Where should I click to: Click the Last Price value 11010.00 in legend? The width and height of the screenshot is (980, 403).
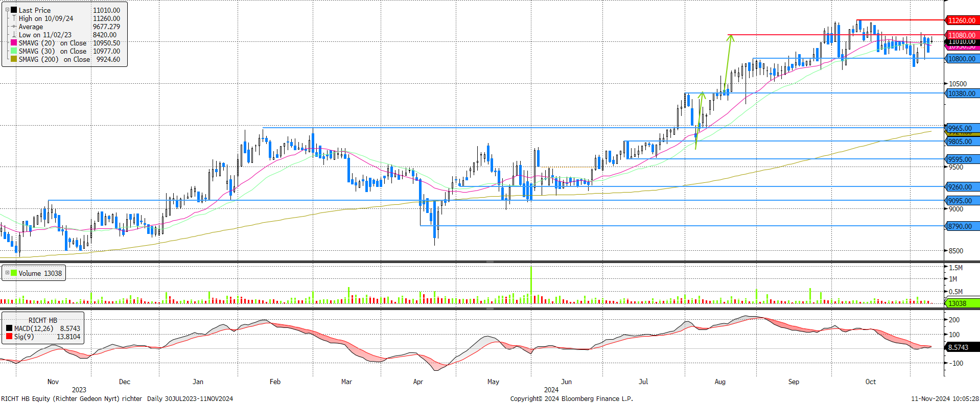point(106,10)
